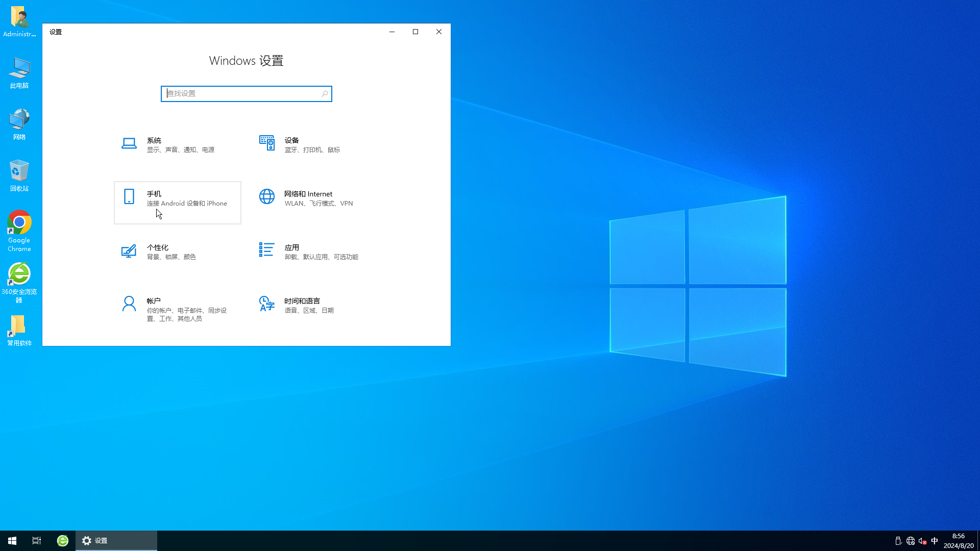This screenshot has width=980, height=551.
Task: Open the network globe tray icon
Action: (x=911, y=541)
